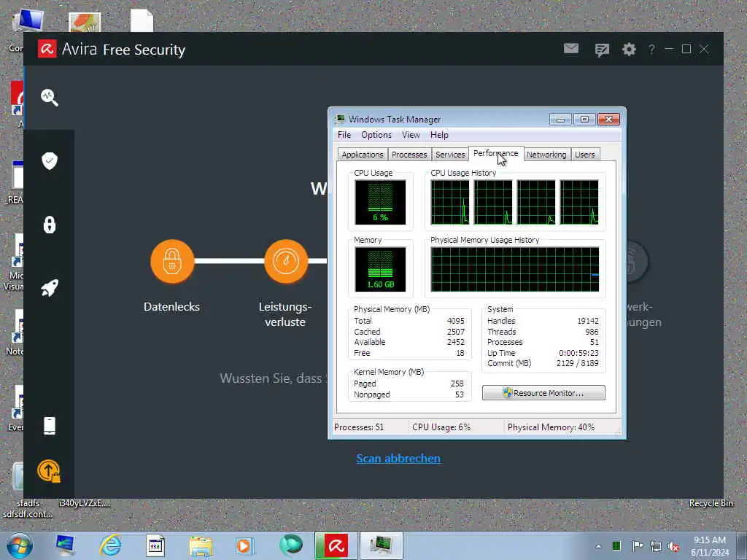
Task: Click the Memory 1.60 GB meter
Action: pyautogui.click(x=380, y=270)
